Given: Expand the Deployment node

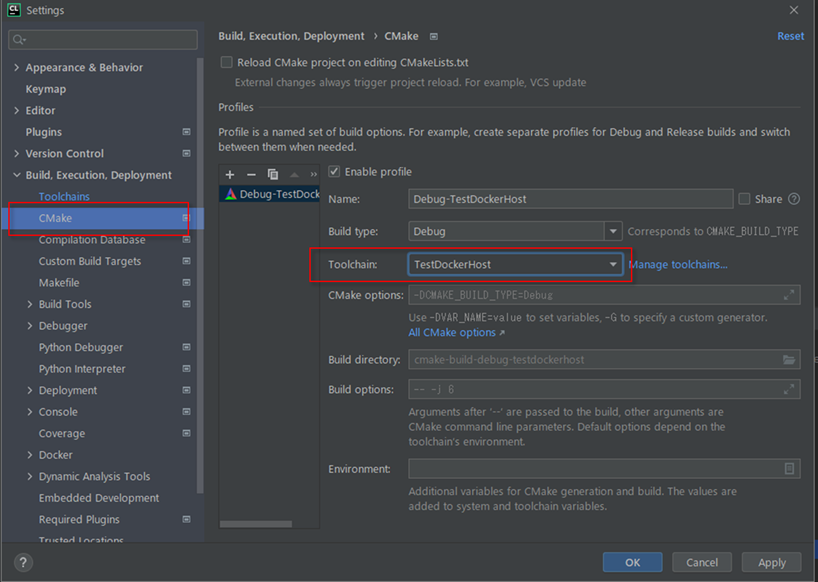Looking at the screenshot, I should (x=30, y=390).
